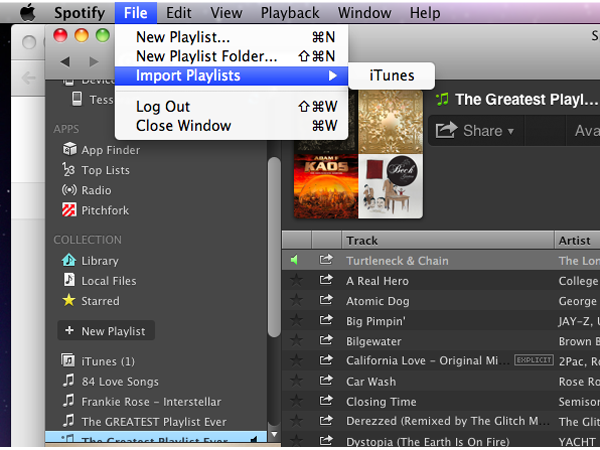Select the Tess device in sidebar

coord(93,99)
